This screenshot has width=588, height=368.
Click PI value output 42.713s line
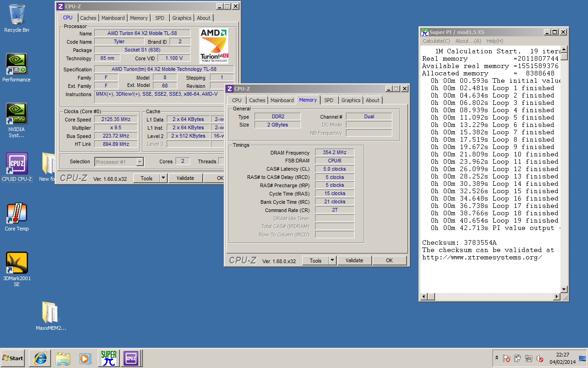click(x=495, y=228)
